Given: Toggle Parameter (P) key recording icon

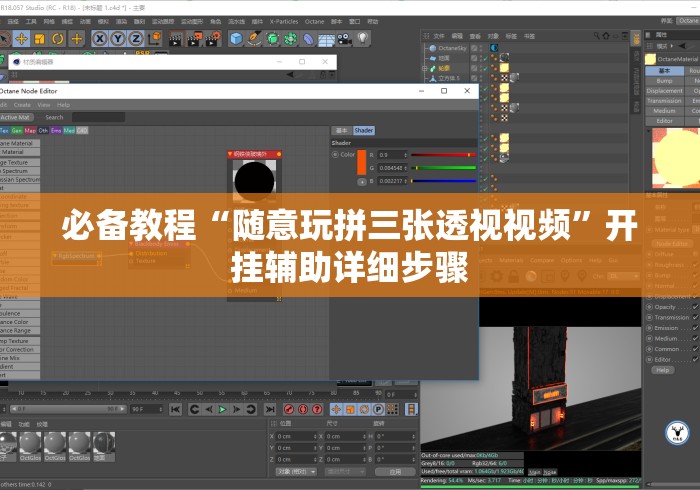Looking at the screenshot, I should click(379, 409).
